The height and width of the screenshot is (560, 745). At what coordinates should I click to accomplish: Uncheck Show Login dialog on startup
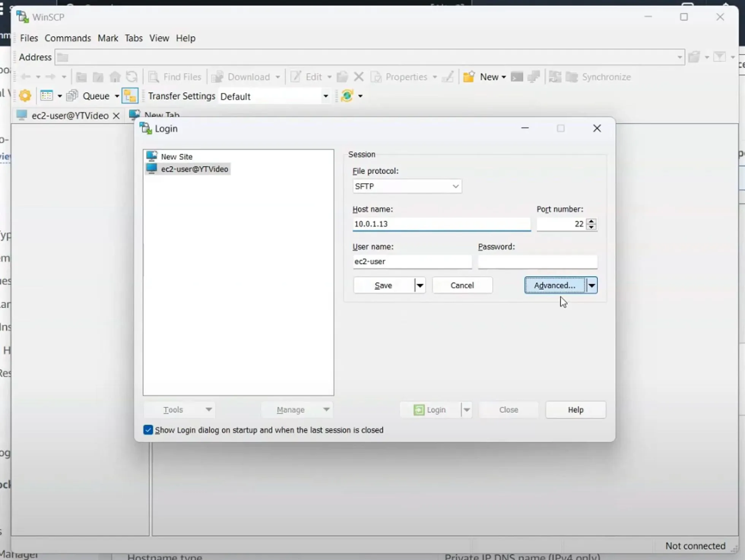(148, 430)
